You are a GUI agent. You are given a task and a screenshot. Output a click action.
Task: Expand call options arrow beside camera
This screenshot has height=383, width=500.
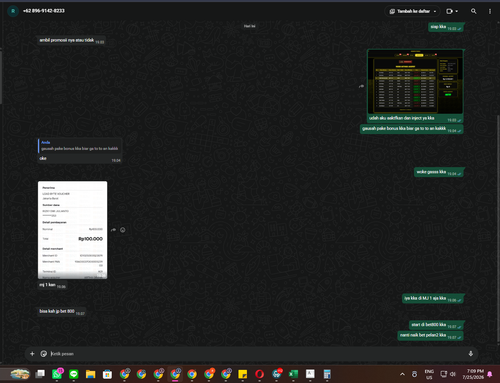[457, 11]
